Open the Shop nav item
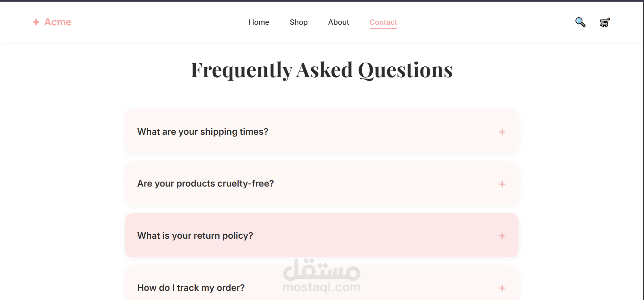Image resolution: width=644 pixels, height=300 pixels. (x=298, y=22)
